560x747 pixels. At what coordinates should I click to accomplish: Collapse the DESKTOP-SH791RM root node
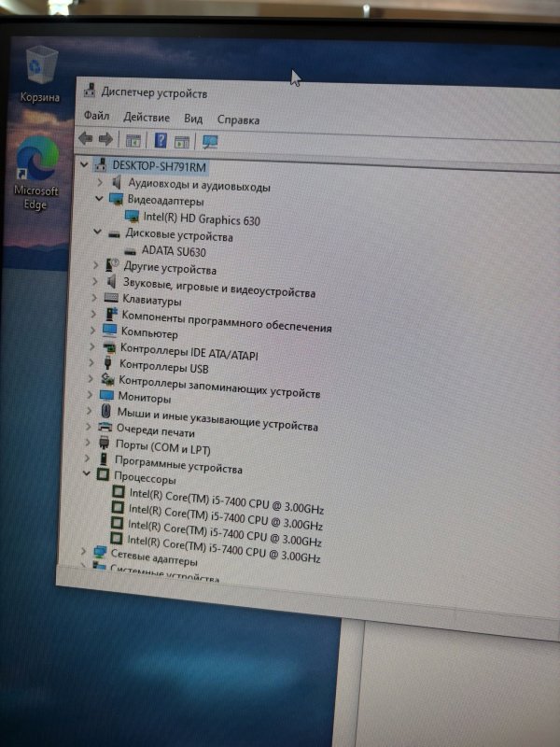84,164
